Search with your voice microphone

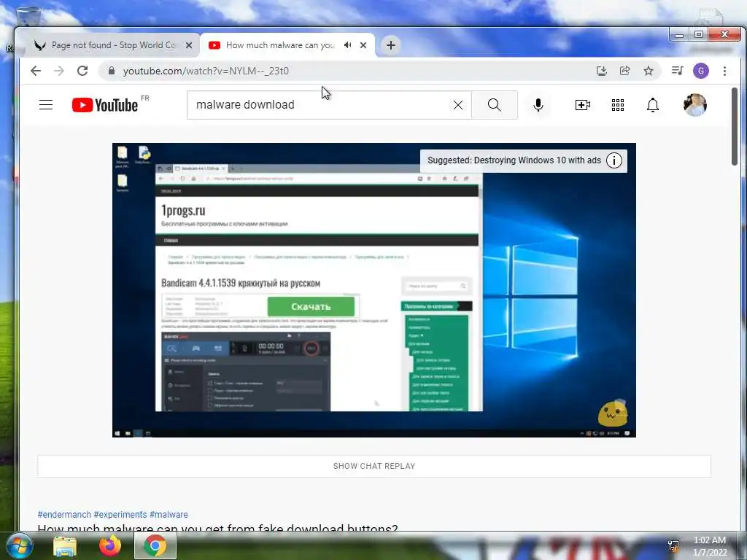(x=538, y=105)
